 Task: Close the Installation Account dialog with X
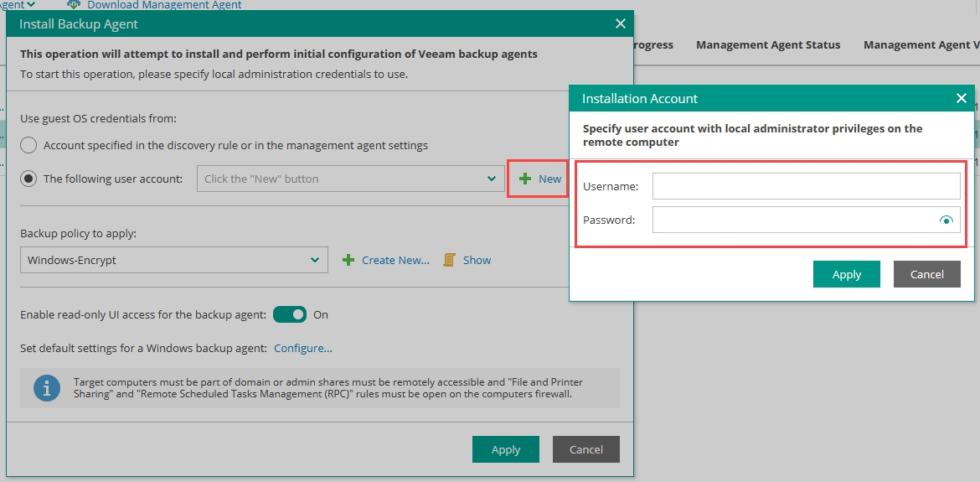pos(961,98)
